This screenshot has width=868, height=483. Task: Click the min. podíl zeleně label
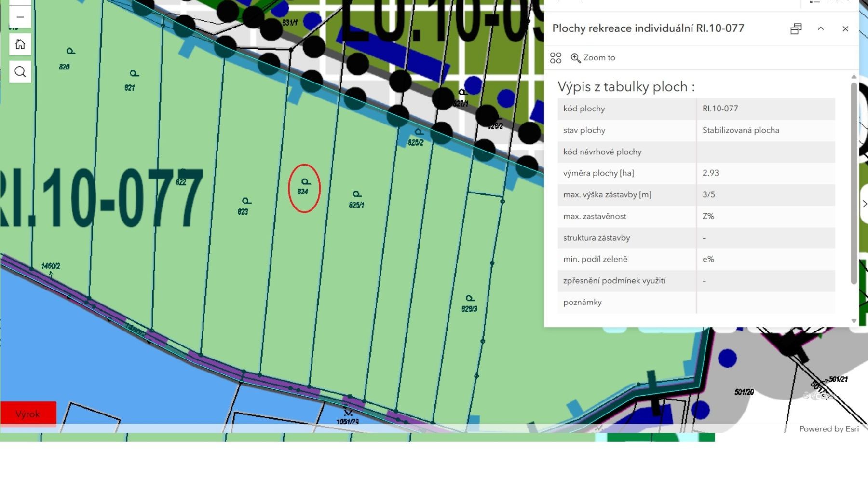pyautogui.click(x=595, y=259)
